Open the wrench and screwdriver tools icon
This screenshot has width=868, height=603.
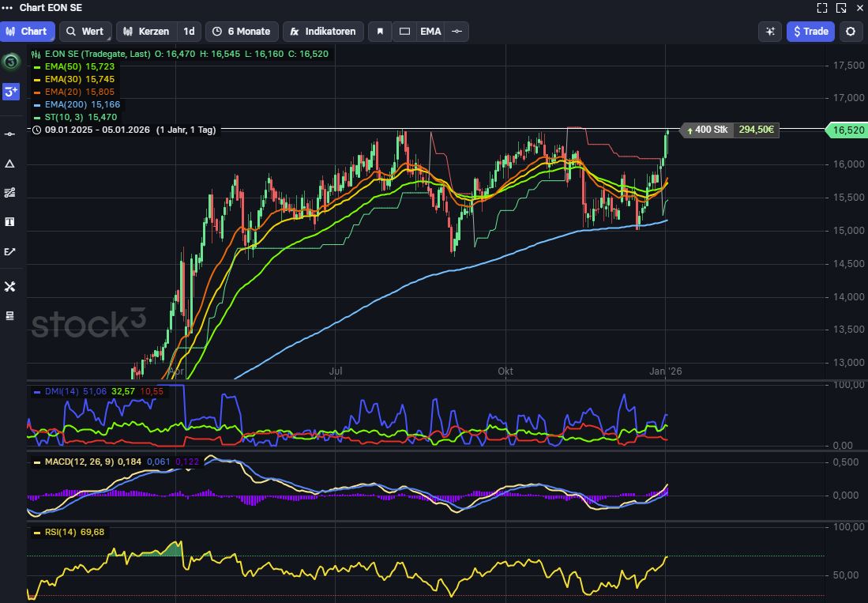point(10,287)
